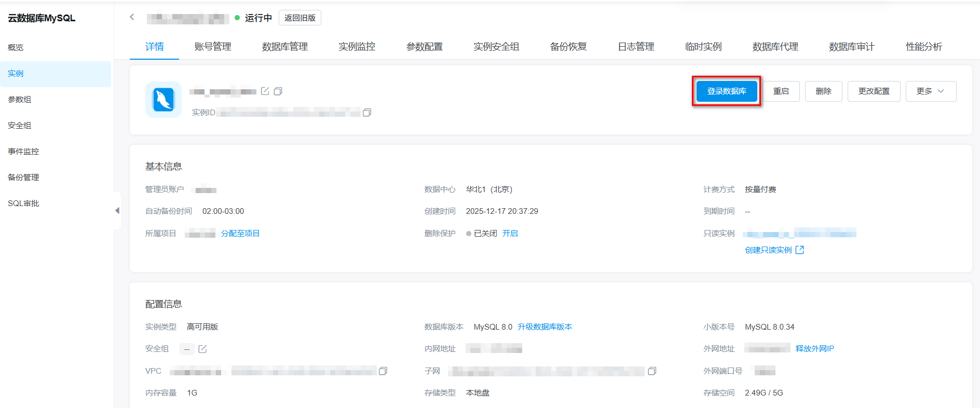Click the database version MySQL 8.0
This screenshot has height=408, width=980.
[x=493, y=327]
